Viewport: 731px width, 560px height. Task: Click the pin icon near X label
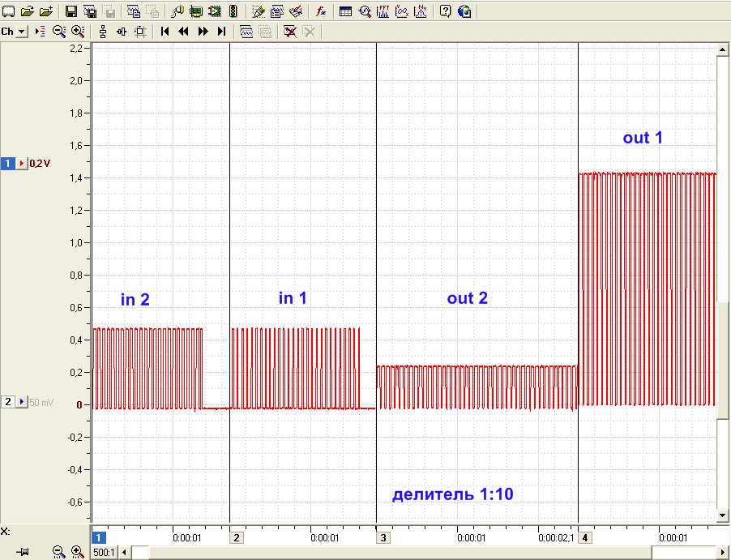(23, 552)
